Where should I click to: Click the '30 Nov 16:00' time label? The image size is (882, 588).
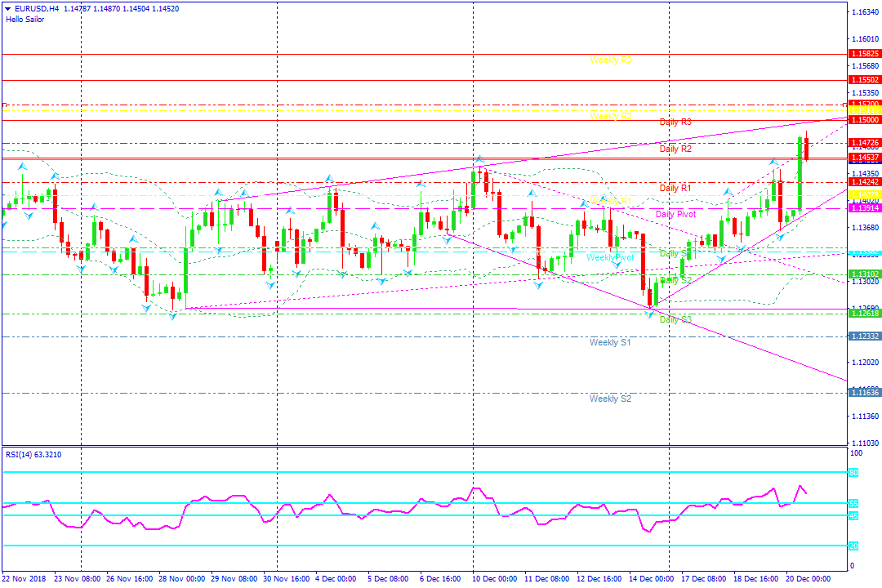tap(287, 578)
